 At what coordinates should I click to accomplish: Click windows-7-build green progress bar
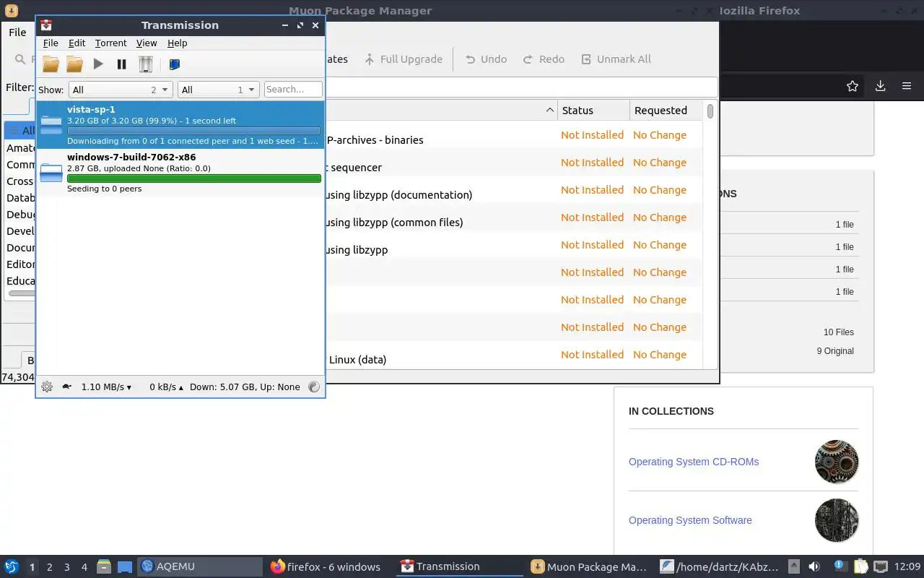click(x=194, y=178)
